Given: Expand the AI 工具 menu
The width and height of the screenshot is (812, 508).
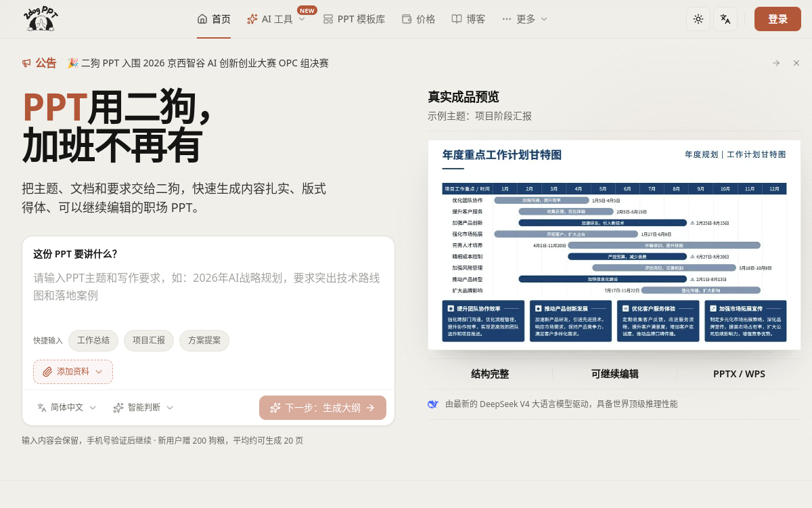Looking at the screenshot, I should pos(276,19).
